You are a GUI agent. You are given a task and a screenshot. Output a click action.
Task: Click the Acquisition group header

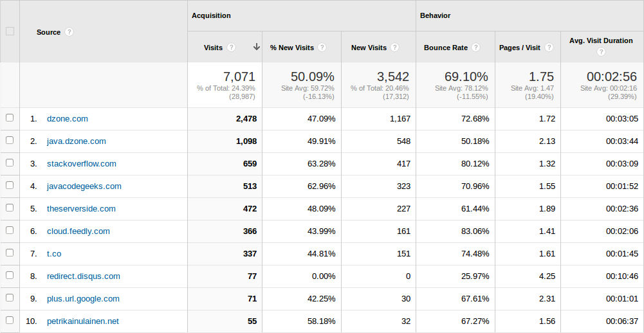tap(211, 15)
